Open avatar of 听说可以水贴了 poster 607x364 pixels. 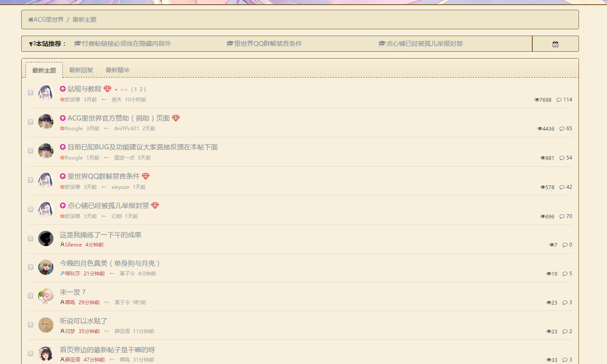(x=46, y=325)
